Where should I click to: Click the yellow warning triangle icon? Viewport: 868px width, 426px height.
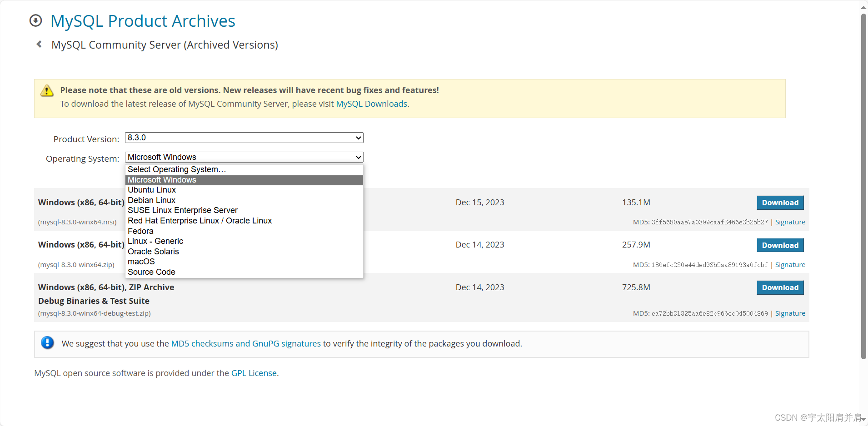click(47, 90)
